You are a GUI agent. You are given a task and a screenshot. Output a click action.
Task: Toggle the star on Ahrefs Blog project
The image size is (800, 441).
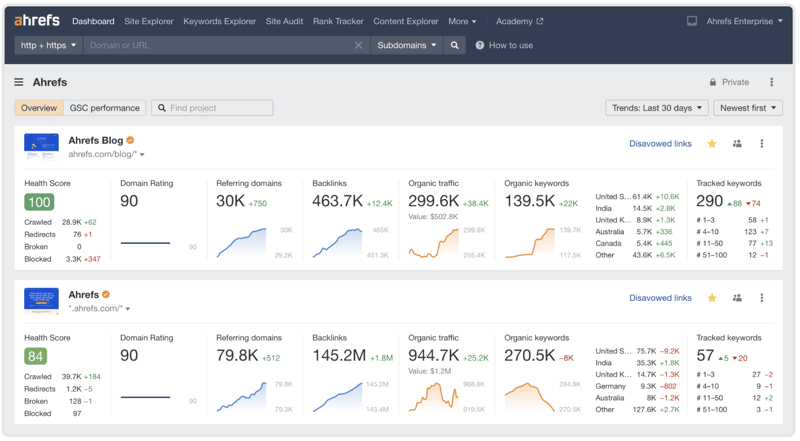(x=712, y=143)
